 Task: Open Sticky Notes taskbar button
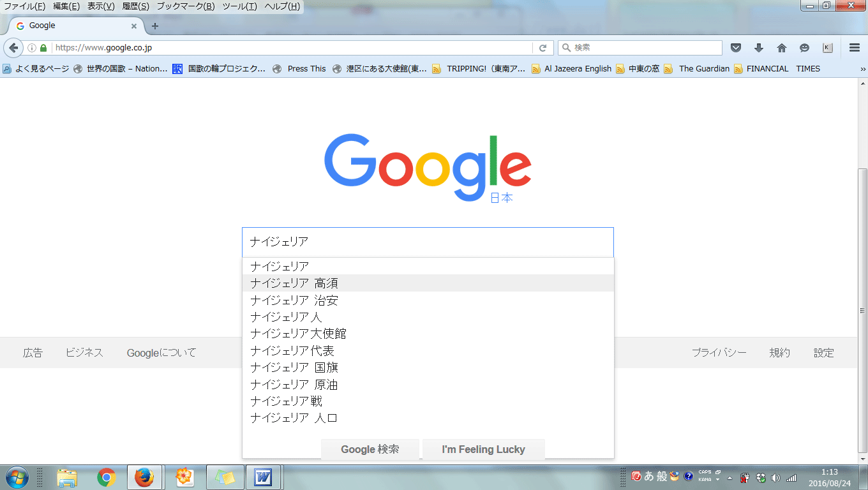click(225, 477)
